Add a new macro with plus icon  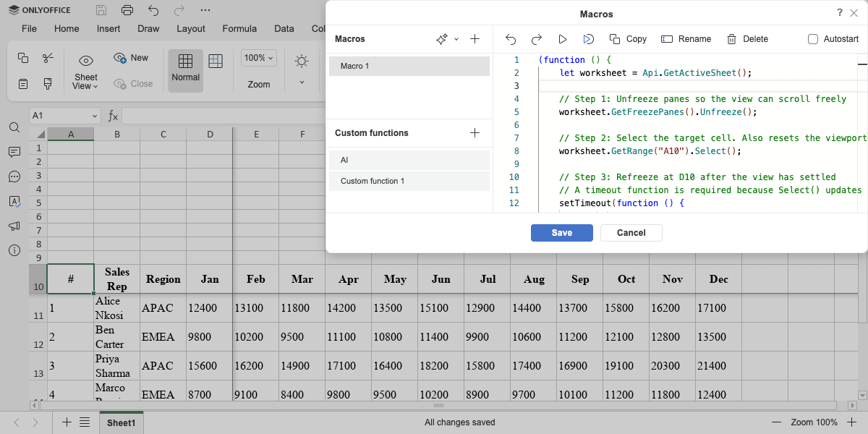tap(475, 39)
